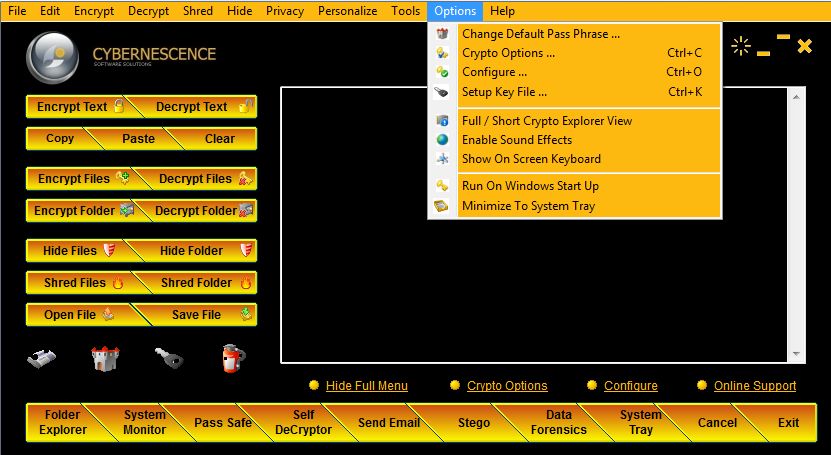This screenshot has height=455, width=831.
Task: Click the fire extinguisher icon
Action: pos(233,358)
